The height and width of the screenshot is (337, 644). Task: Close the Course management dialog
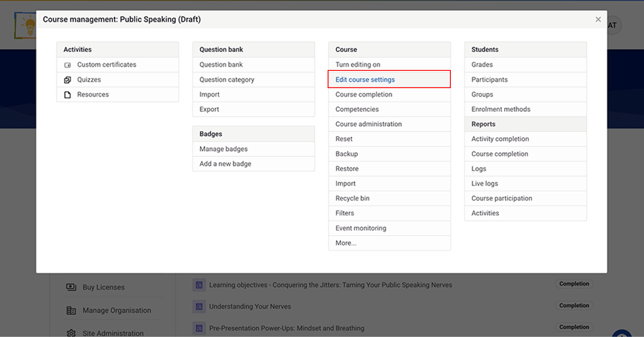598,19
